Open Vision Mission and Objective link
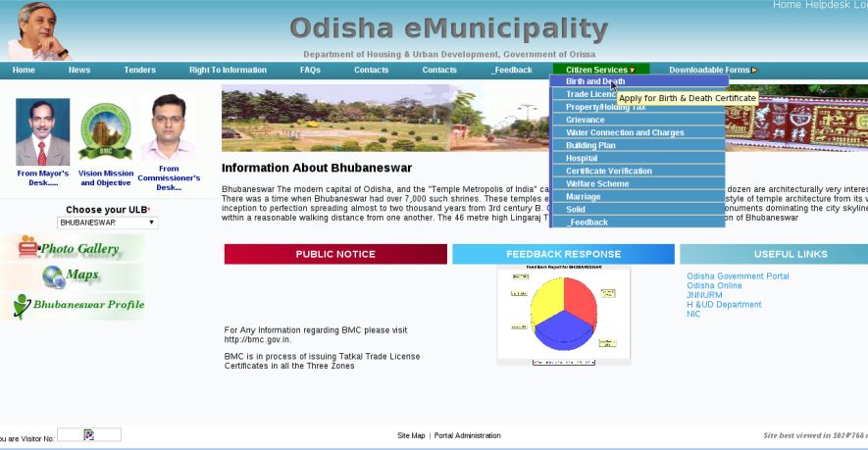The width and height of the screenshot is (868, 450). tap(106, 177)
